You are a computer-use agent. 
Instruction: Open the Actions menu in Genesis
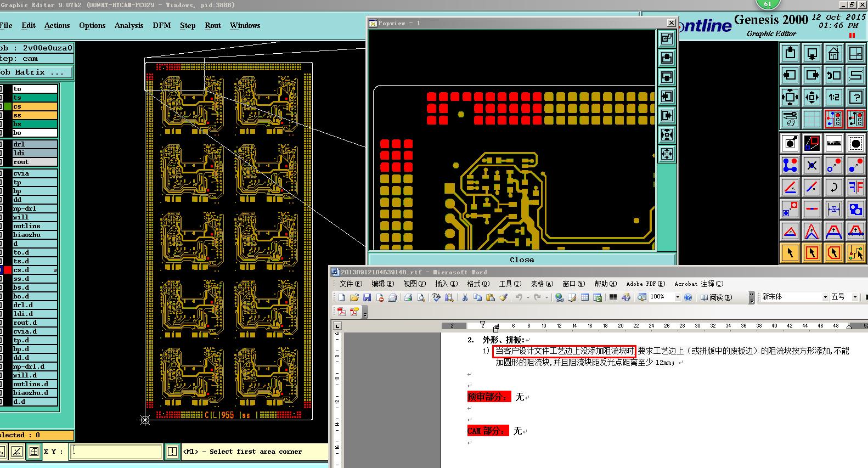click(57, 25)
